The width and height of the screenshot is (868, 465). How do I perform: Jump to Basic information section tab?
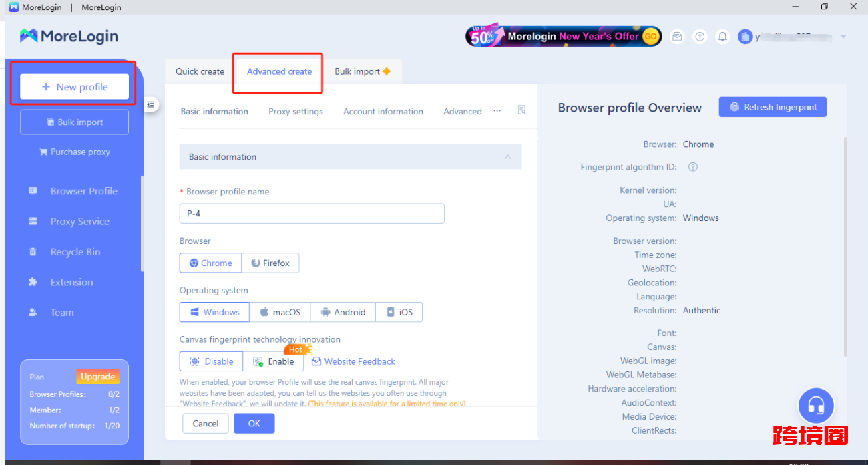(x=214, y=112)
